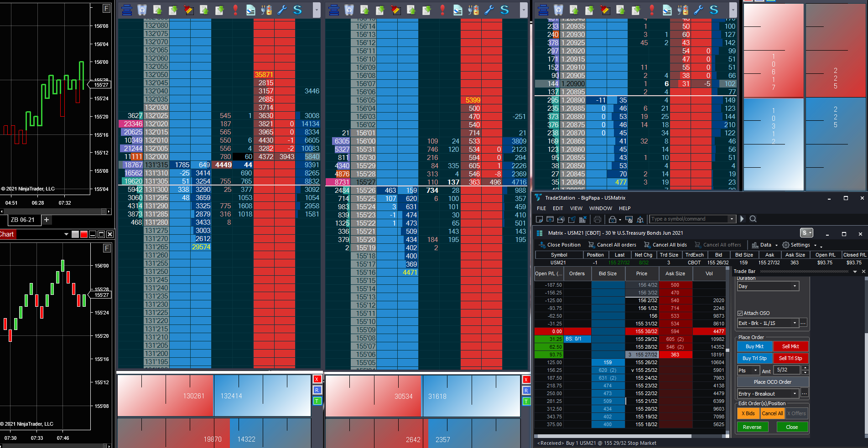Expand the Data menu in Matrix toolbar

(x=765, y=245)
